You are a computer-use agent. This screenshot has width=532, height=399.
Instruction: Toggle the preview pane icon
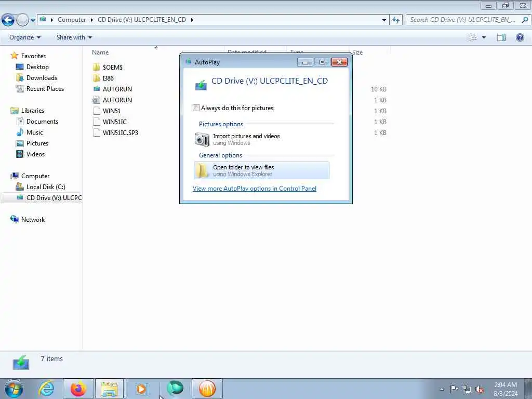point(501,37)
